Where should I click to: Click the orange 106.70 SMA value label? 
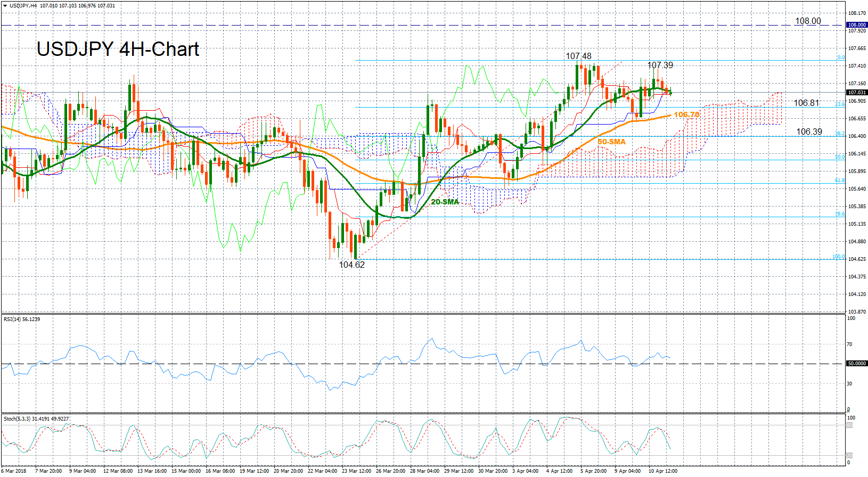tap(686, 114)
